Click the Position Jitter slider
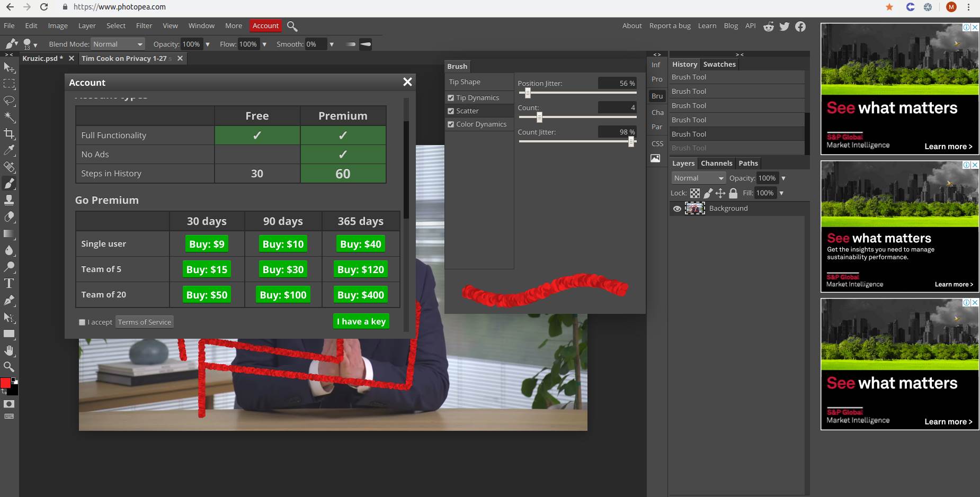Image resolution: width=980 pixels, height=497 pixels. coord(577,93)
